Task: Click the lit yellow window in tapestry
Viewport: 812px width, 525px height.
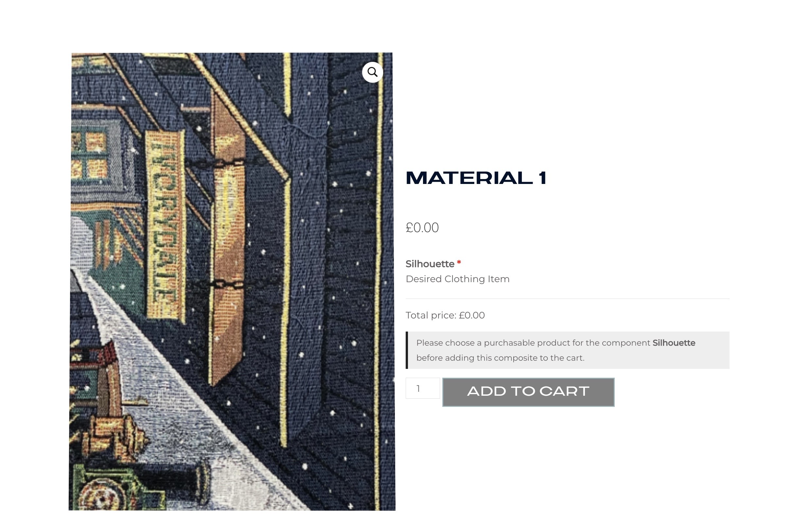Action: click(x=90, y=156)
